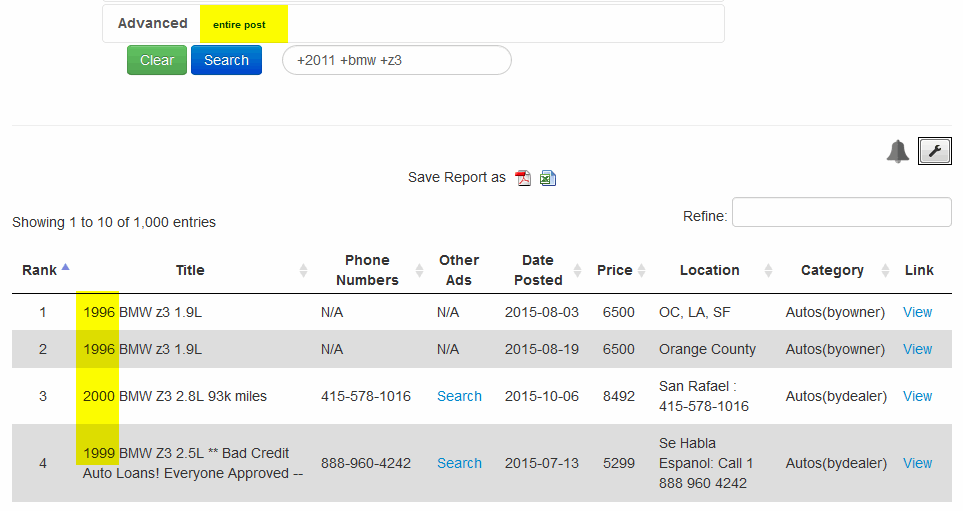Open the Advanced search tab
Viewport: 963px width, 511px height.
[152, 23]
